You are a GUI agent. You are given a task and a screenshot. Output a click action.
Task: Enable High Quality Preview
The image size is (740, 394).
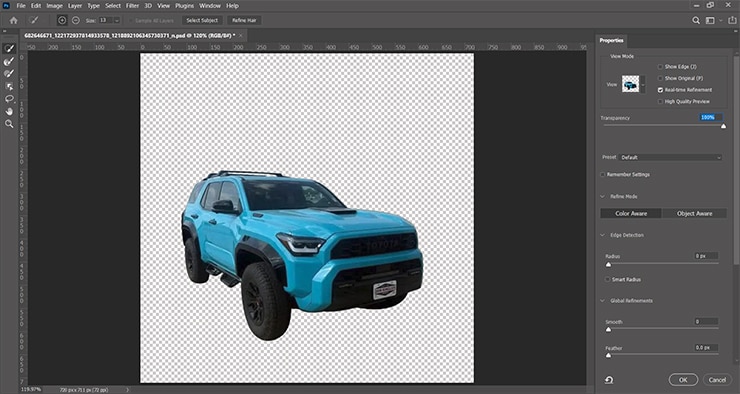660,101
